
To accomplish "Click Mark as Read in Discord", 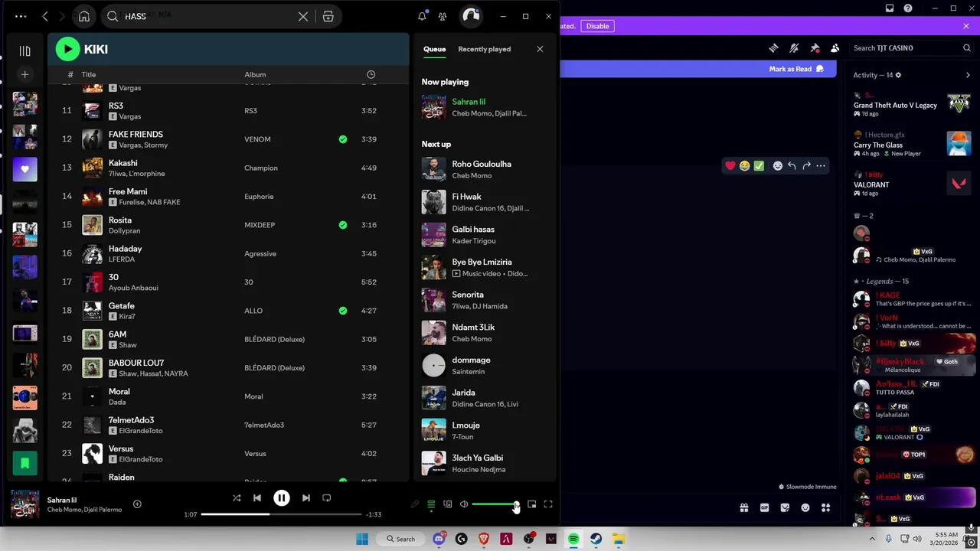I will (796, 69).
